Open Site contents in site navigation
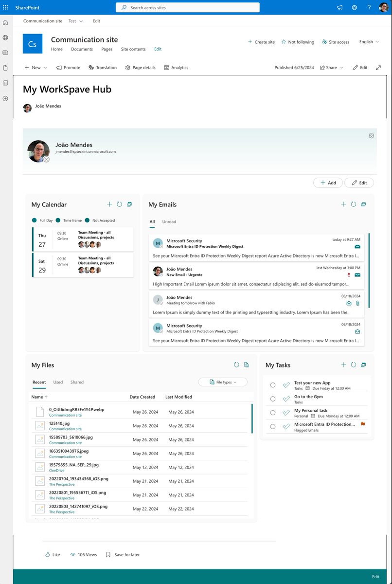Screen dimensions: 392x584 133,49
